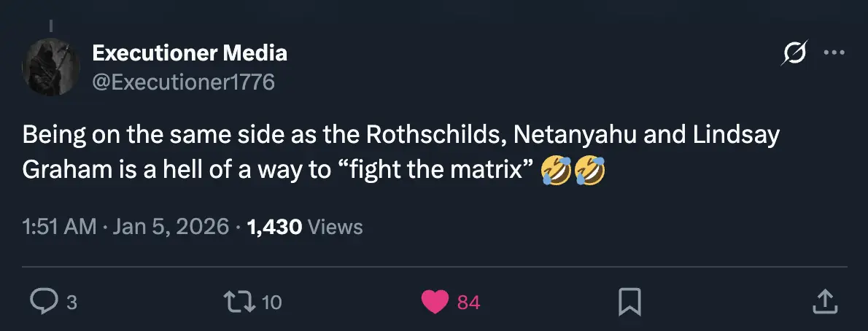
Task: Click the word "Views" beside 1,430
Action: (x=336, y=227)
